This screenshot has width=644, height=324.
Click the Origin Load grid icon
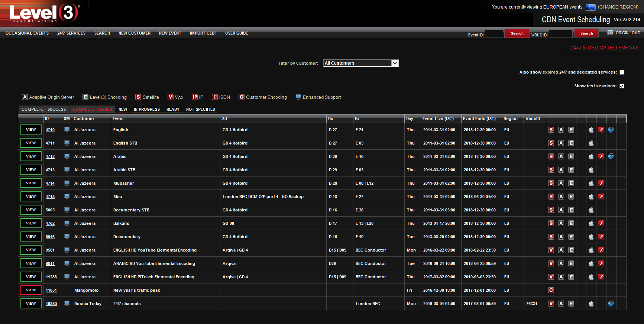tap(610, 33)
